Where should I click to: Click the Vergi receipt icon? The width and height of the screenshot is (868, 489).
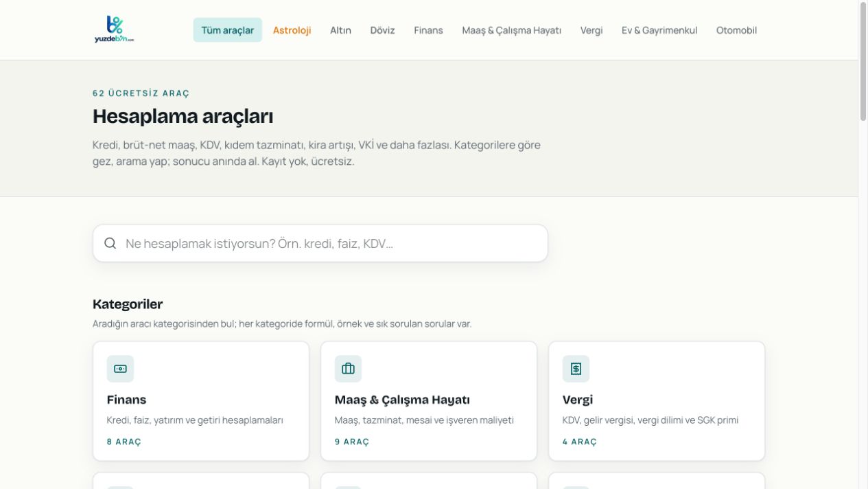coord(576,369)
